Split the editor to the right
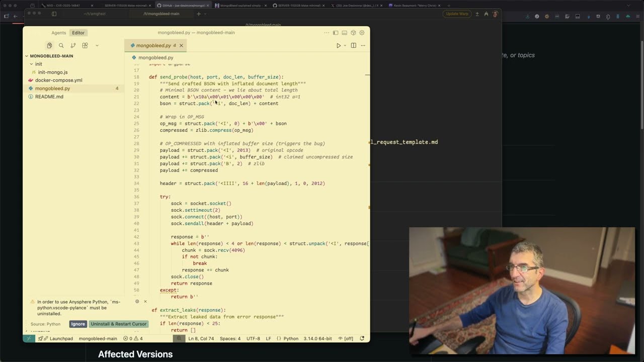 354,45
